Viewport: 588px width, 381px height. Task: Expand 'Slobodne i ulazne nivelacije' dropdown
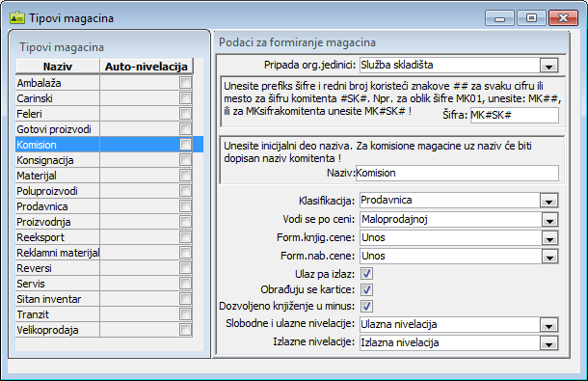549,325
